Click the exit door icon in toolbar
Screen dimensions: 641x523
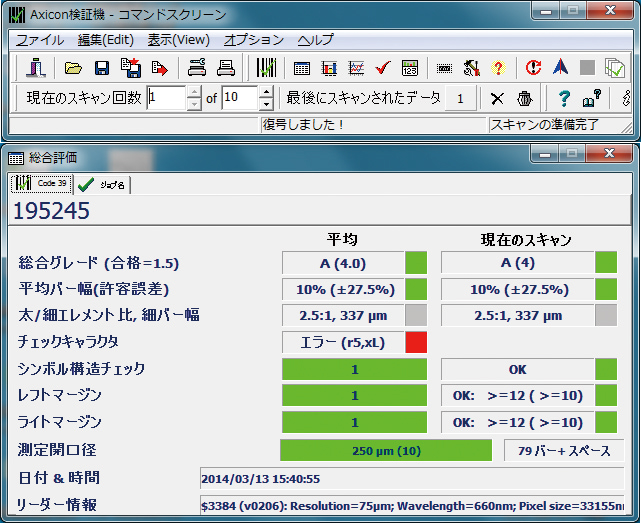37,68
